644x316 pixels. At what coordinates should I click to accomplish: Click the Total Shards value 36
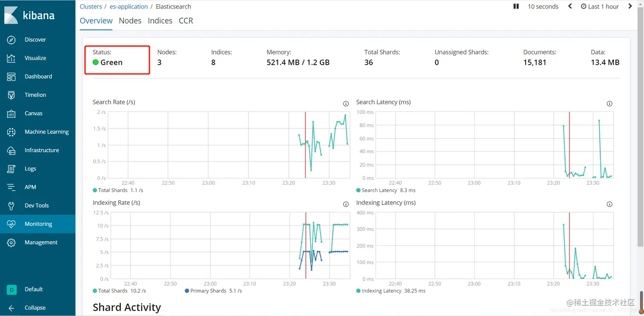point(369,63)
